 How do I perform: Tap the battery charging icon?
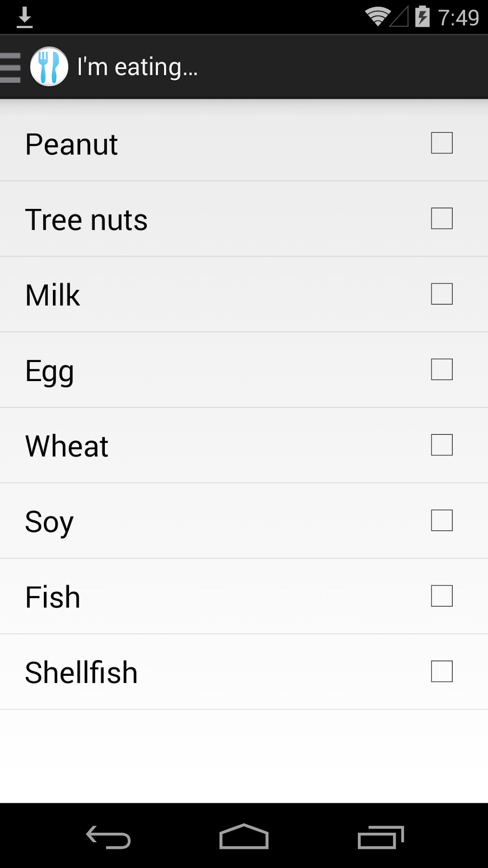point(422,17)
